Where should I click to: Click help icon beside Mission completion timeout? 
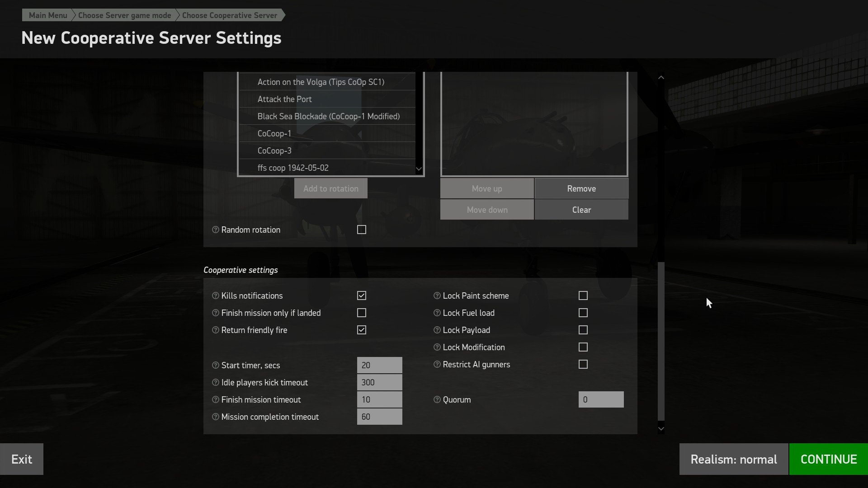pos(215,417)
